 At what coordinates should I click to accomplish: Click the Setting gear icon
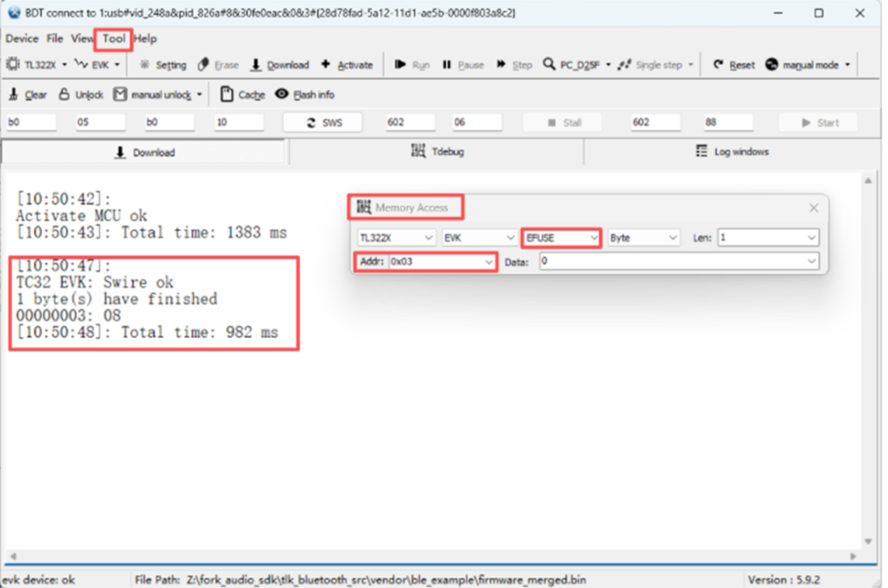pyautogui.click(x=145, y=64)
